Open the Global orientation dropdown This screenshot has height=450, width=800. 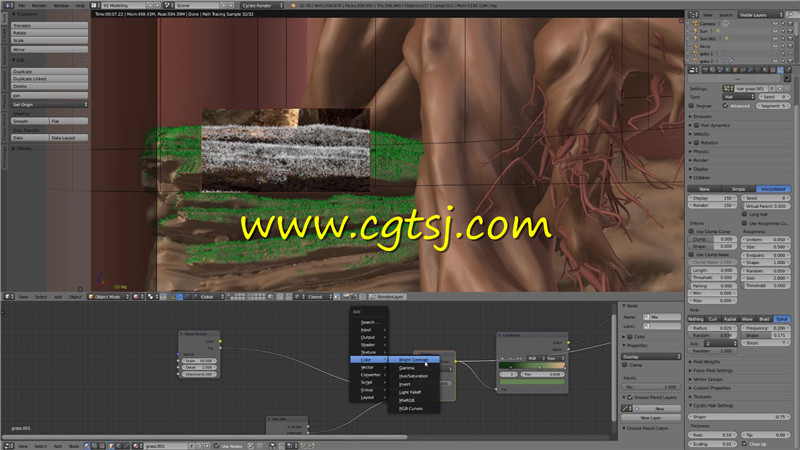click(x=212, y=296)
